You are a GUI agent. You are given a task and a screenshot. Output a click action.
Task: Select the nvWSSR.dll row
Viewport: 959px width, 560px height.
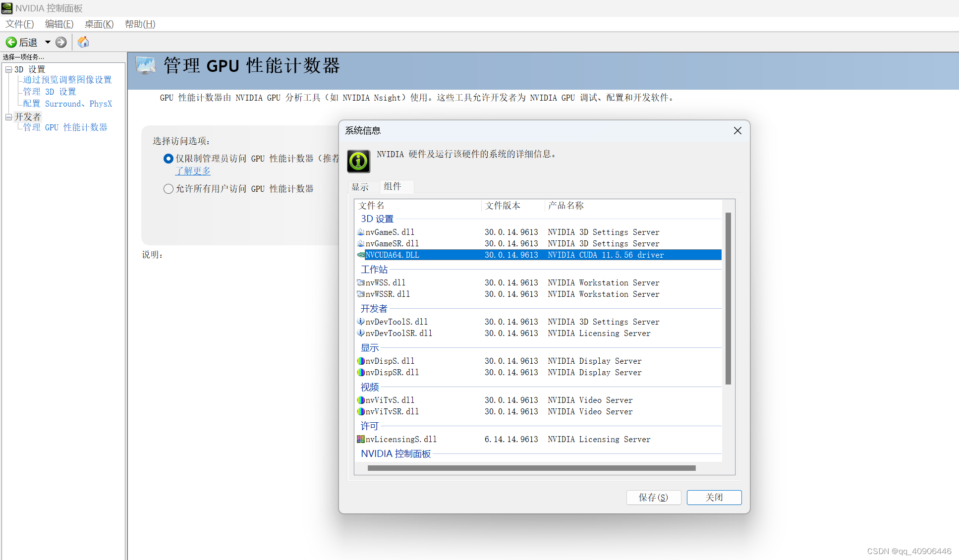(x=538, y=294)
